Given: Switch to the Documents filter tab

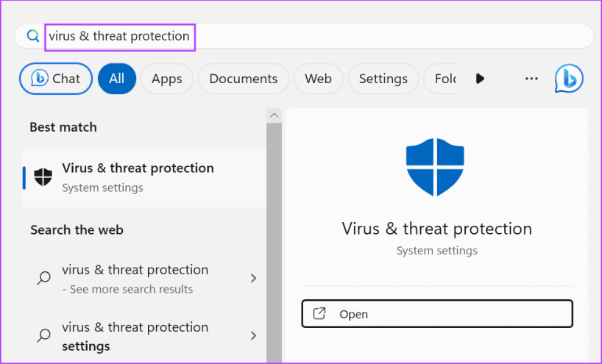Looking at the screenshot, I should 243,79.
